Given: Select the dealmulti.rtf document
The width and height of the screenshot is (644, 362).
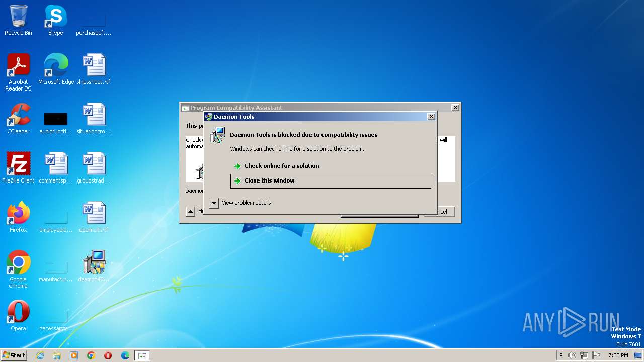Looking at the screenshot, I should [94, 217].
